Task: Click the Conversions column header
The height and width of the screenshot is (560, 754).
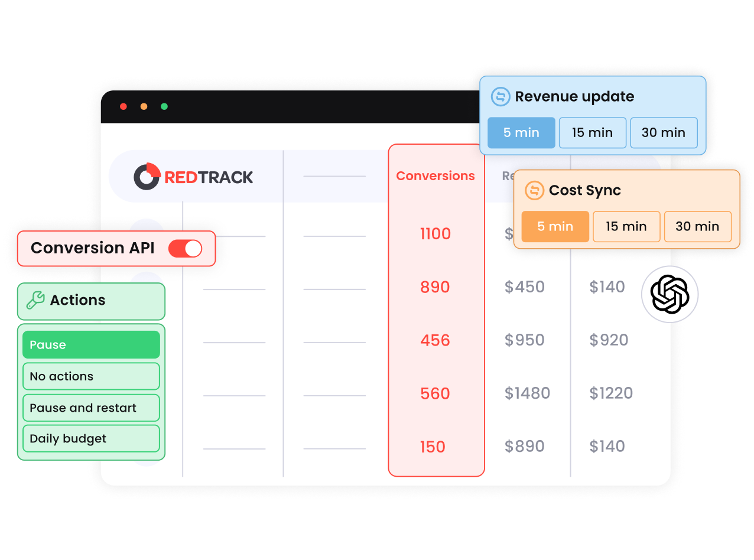Action: [435, 176]
